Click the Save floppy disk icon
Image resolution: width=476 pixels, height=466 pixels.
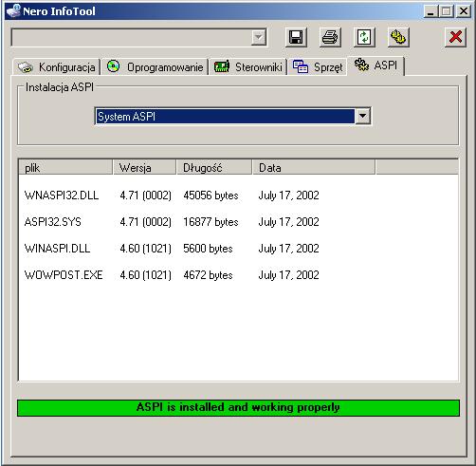click(296, 37)
